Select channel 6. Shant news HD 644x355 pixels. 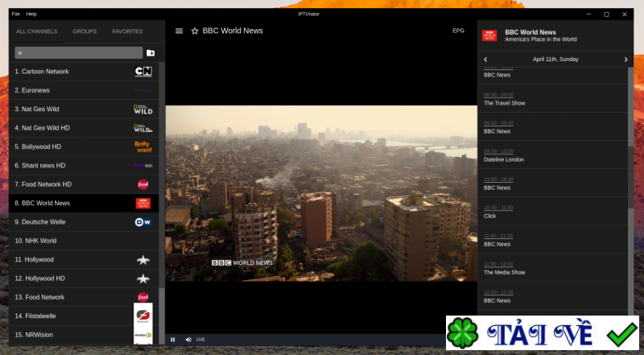(84, 166)
